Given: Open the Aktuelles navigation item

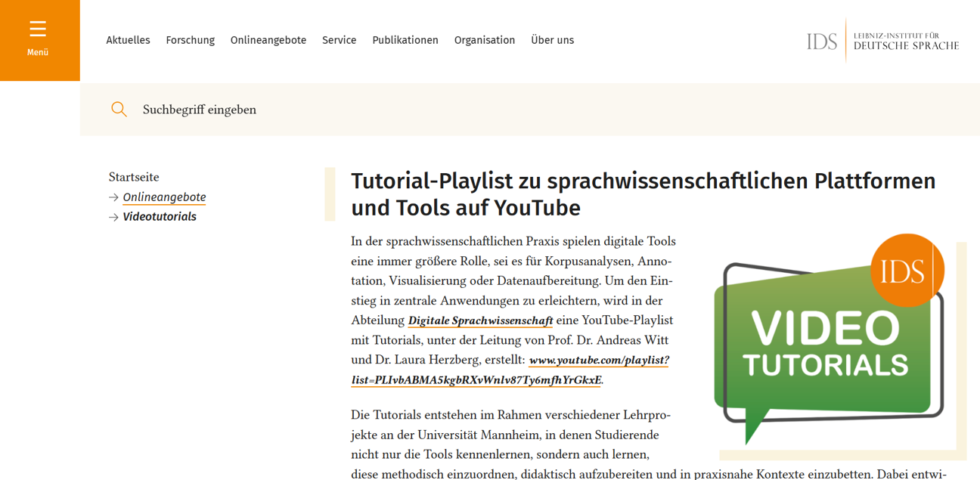Looking at the screenshot, I should coord(128,40).
